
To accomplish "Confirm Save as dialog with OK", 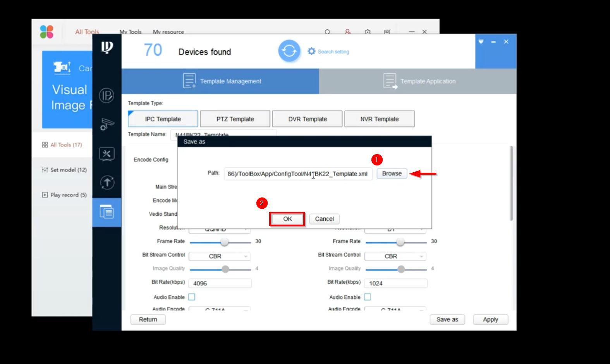I will (x=287, y=219).
